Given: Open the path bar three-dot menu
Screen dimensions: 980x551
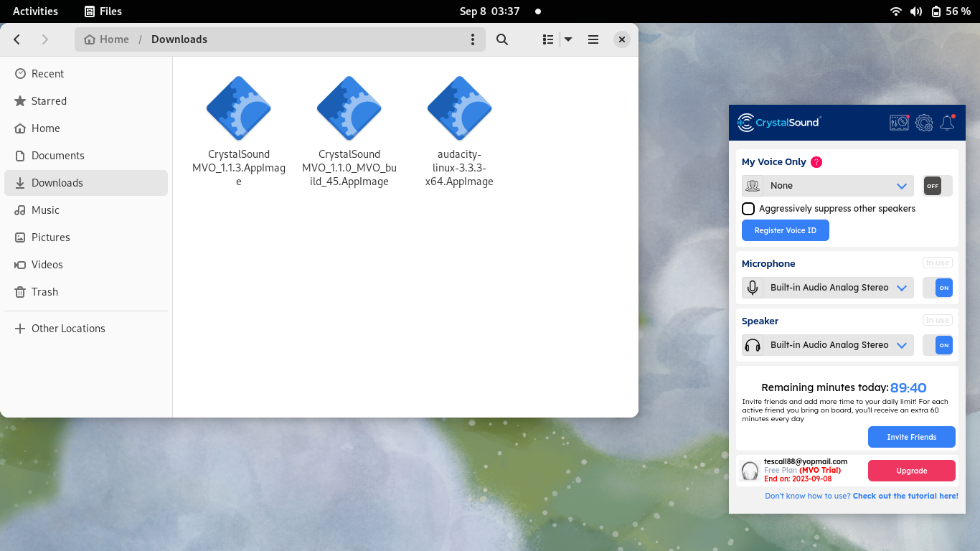Looking at the screenshot, I should (472, 39).
